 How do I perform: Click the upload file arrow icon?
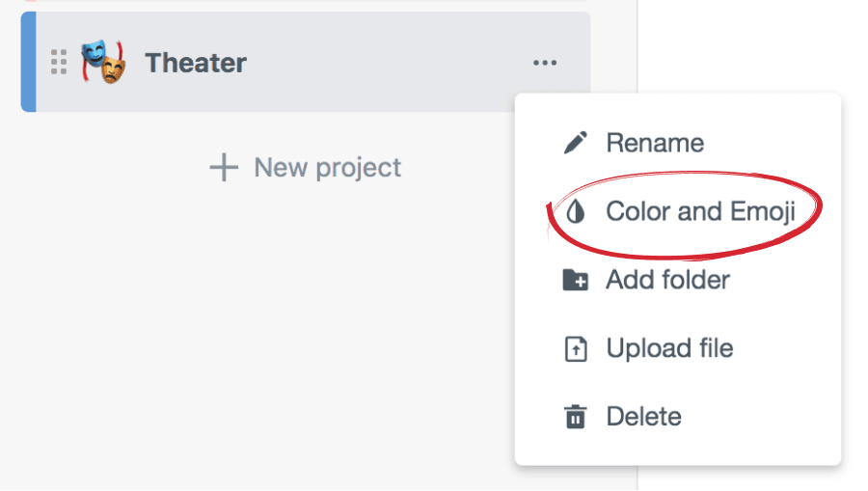[x=575, y=349]
